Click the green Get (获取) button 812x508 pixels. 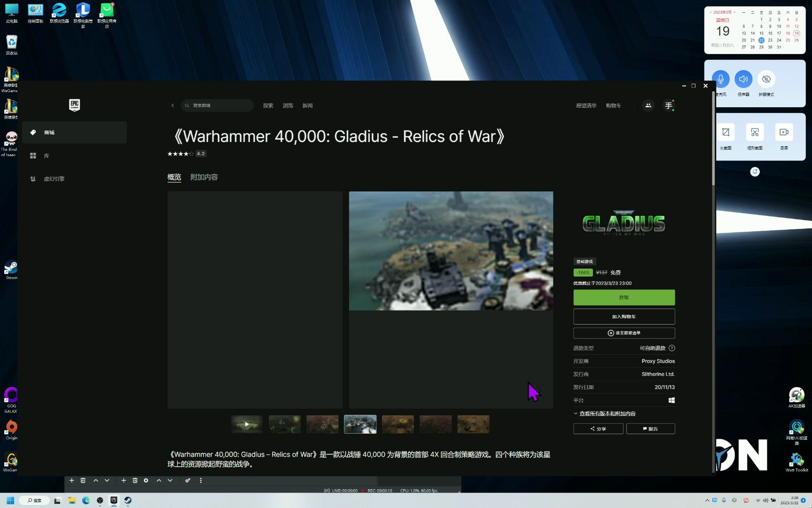coord(624,297)
